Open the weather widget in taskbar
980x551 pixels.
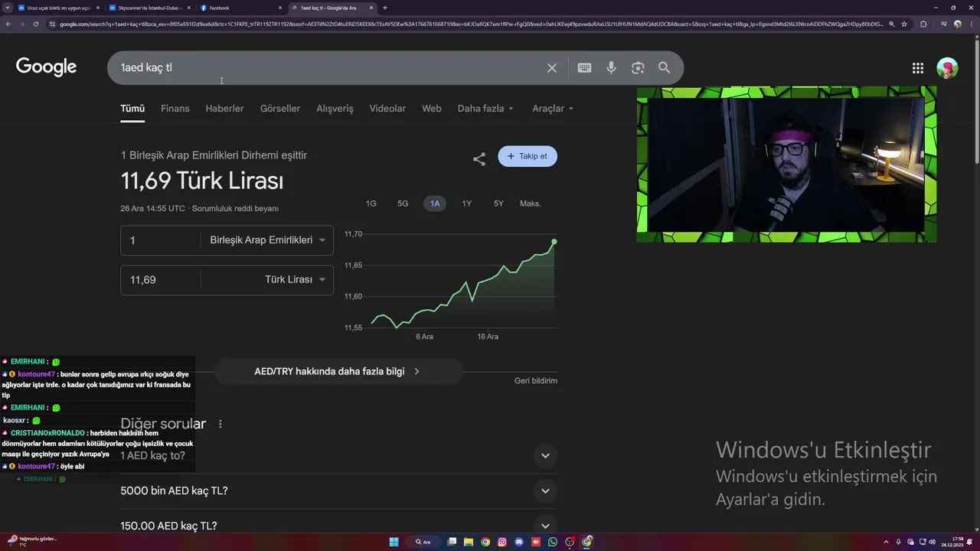click(32, 541)
